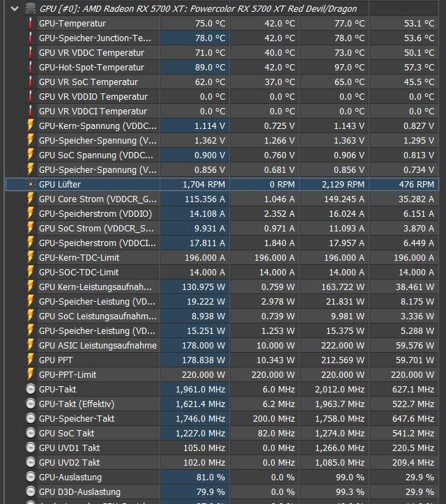
Task: Click clock icon beside GPU UVD2 Takt
Action: 31,463
